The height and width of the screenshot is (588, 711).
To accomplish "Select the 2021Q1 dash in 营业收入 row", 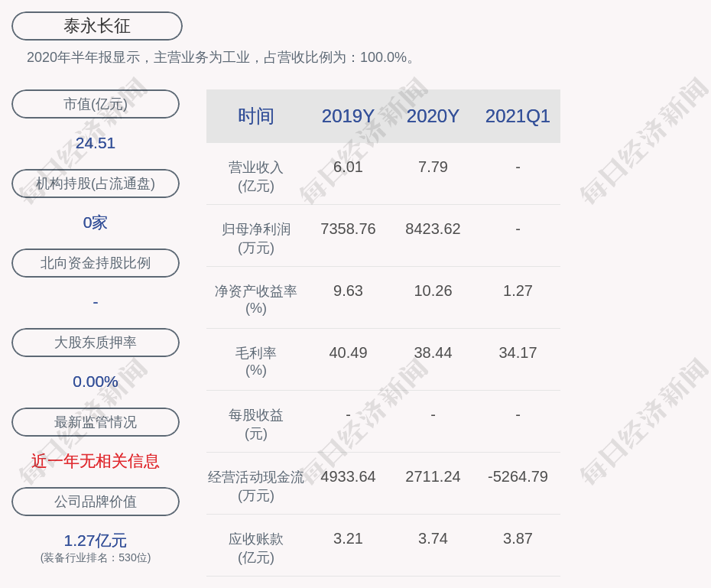I will pos(518,167).
